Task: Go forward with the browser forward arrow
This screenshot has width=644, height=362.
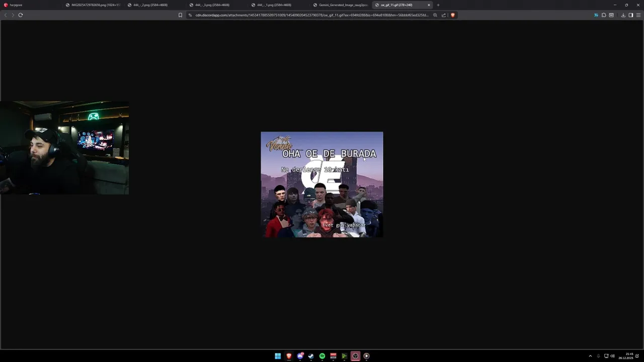Action: click(13, 15)
